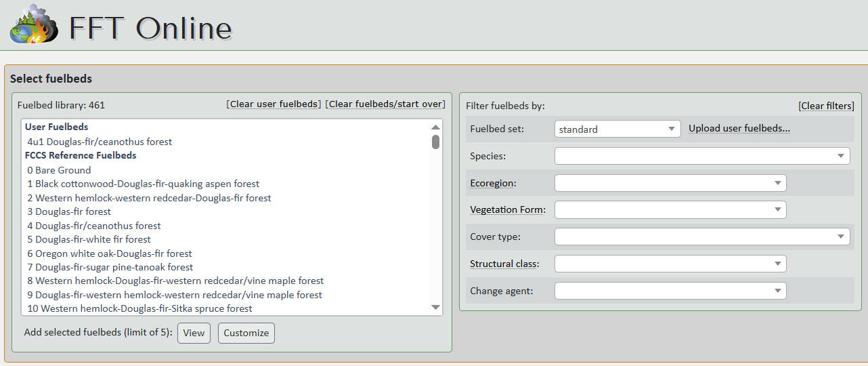Viewport: 868px width, 366px height.
Task: Open the Cover type dropdown
Action: coord(701,237)
